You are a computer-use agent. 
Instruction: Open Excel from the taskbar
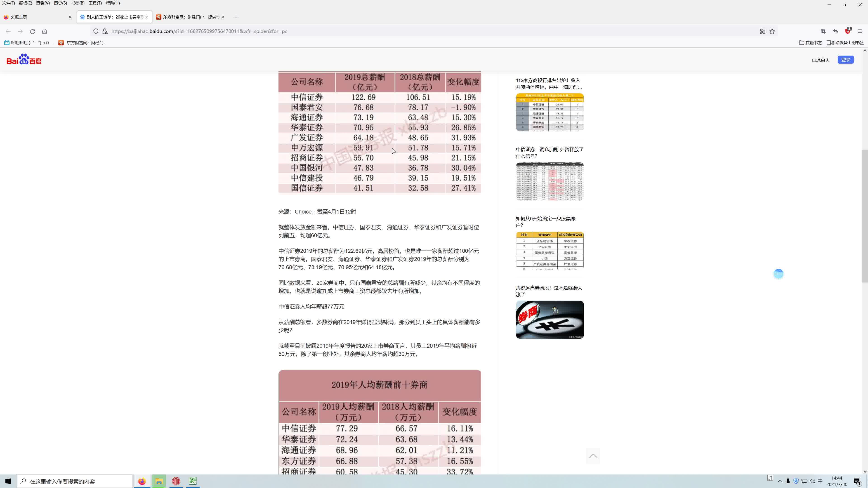pyautogui.click(x=193, y=481)
